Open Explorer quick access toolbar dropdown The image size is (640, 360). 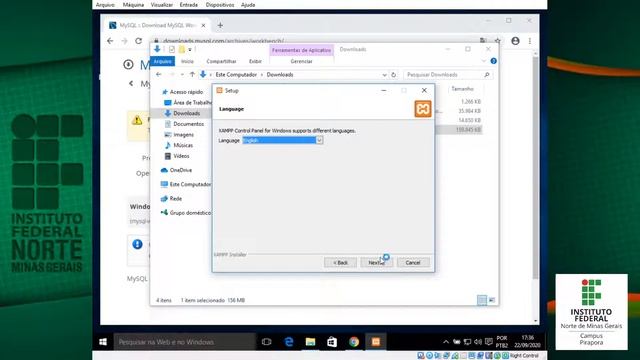190,49
